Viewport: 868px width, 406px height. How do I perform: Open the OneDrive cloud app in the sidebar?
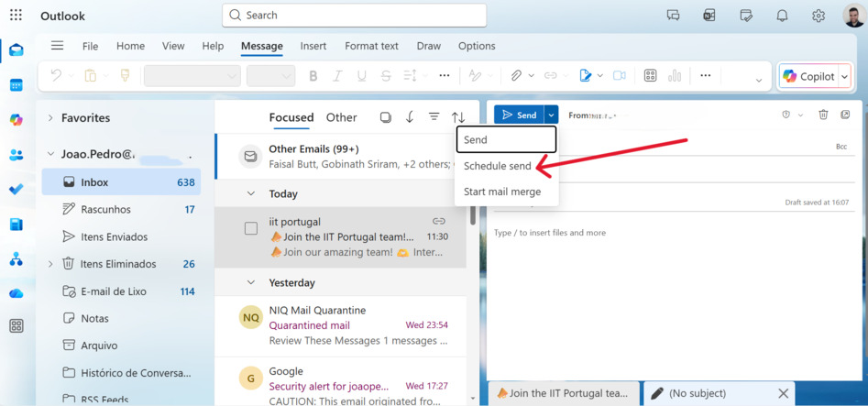tap(16, 293)
